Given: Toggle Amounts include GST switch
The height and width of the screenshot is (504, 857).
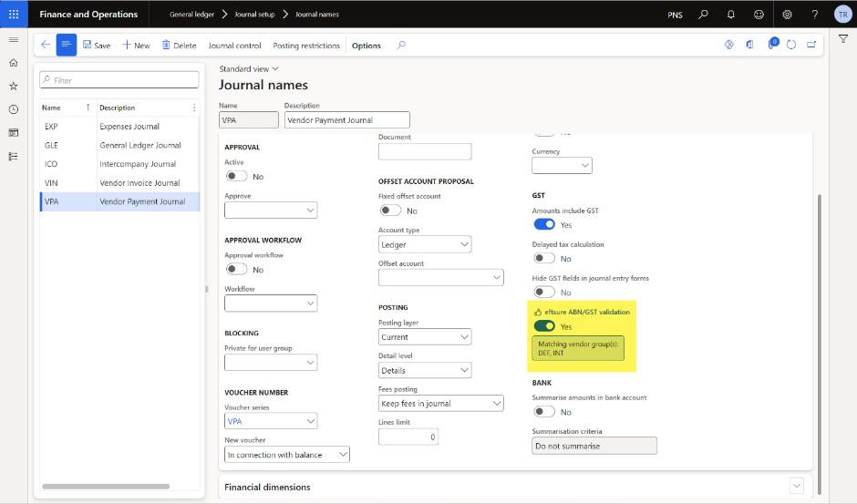Looking at the screenshot, I should pos(544,225).
